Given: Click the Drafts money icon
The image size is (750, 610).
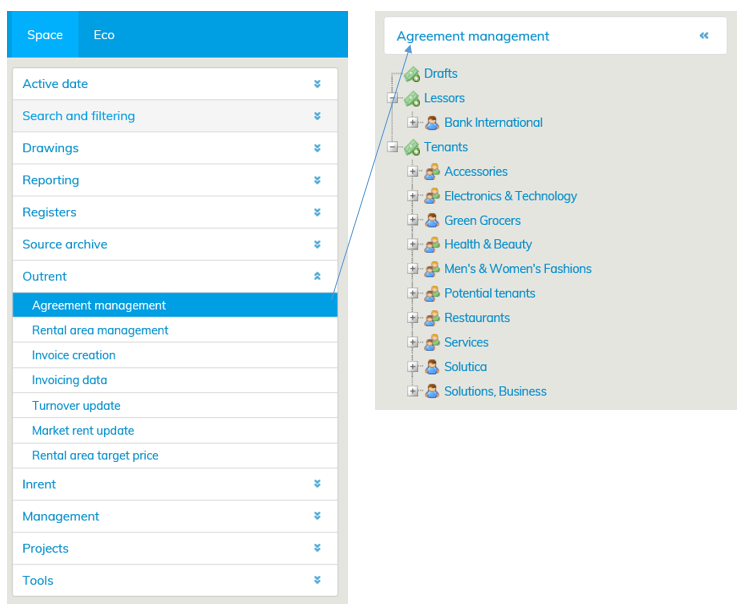Looking at the screenshot, I should tap(412, 74).
